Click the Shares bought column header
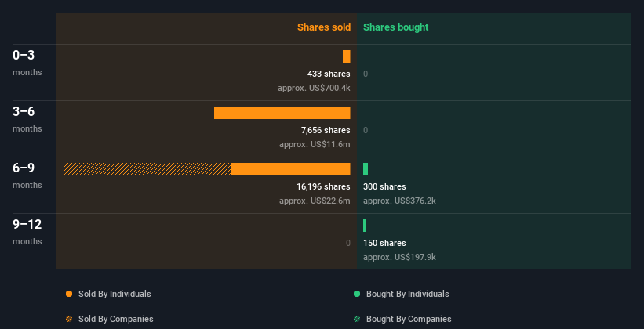 pyautogui.click(x=396, y=27)
